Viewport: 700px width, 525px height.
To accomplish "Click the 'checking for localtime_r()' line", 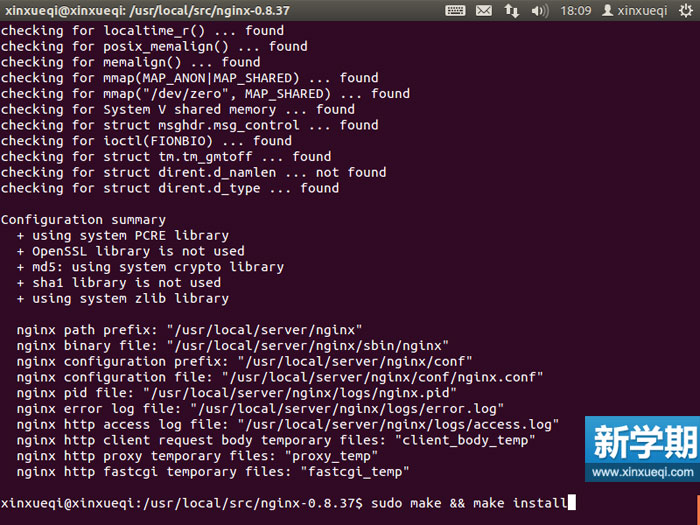I will [142, 30].
